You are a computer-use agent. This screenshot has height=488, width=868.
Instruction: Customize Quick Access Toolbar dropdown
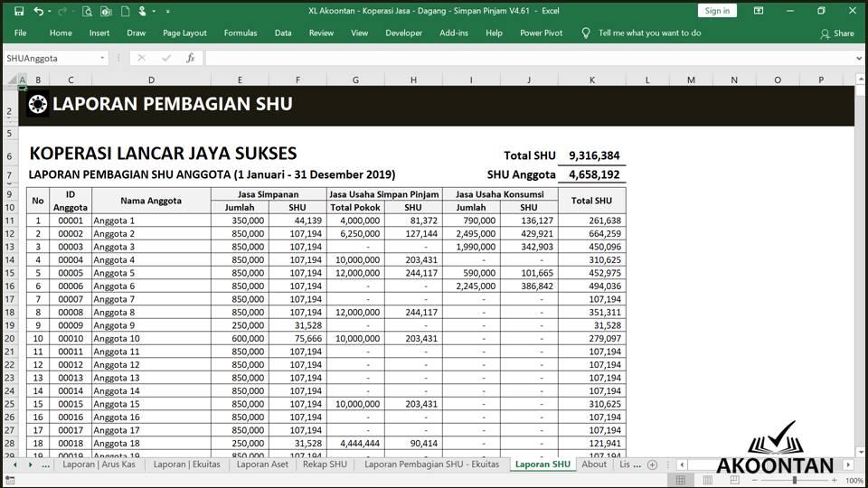tap(168, 11)
